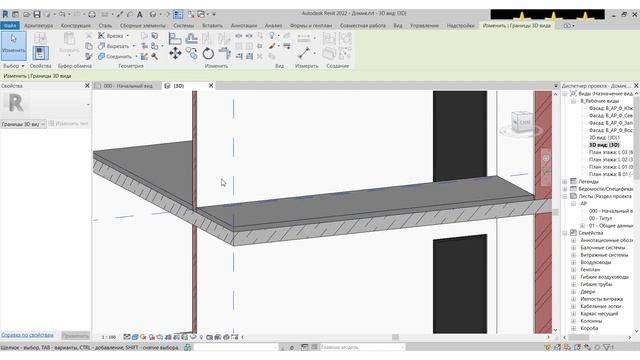Click the Detail Level icon in view control bar

click(127, 337)
